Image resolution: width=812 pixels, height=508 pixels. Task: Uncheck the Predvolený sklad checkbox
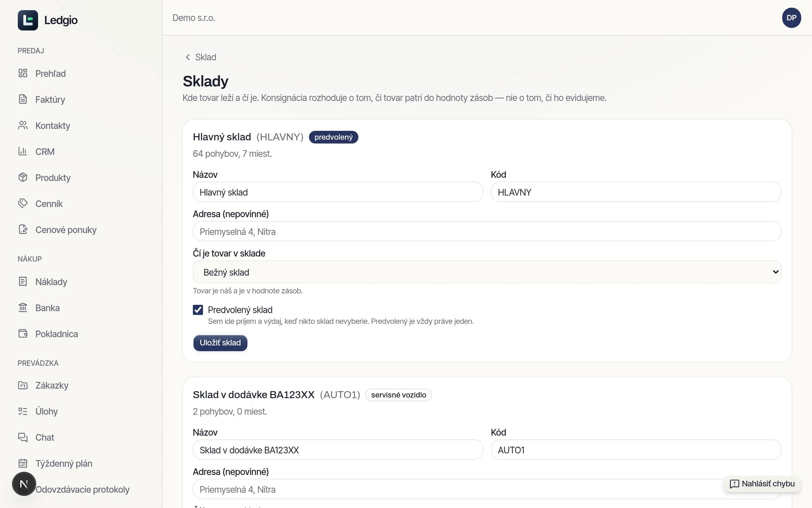198,310
